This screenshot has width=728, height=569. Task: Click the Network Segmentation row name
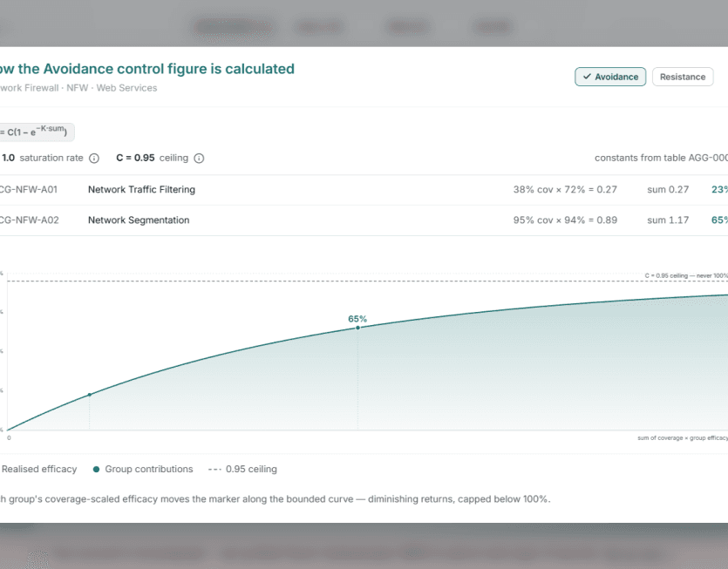[139, 220]
